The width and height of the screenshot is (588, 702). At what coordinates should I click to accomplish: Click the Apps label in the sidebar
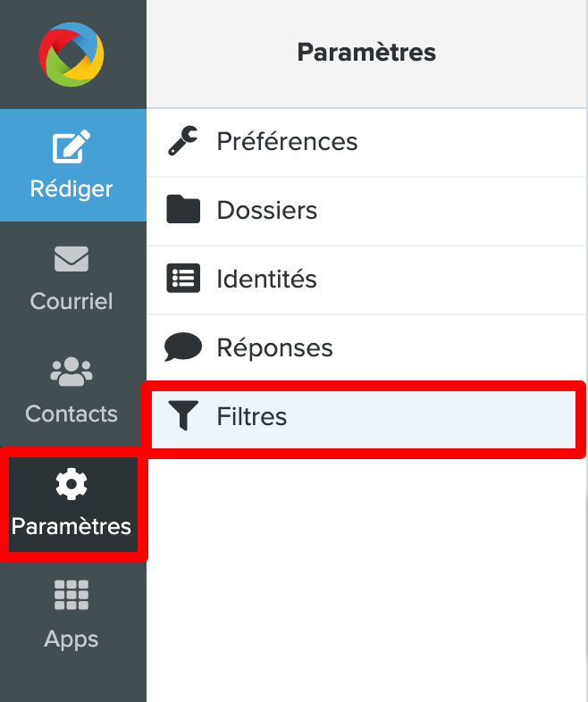(71, 639)
